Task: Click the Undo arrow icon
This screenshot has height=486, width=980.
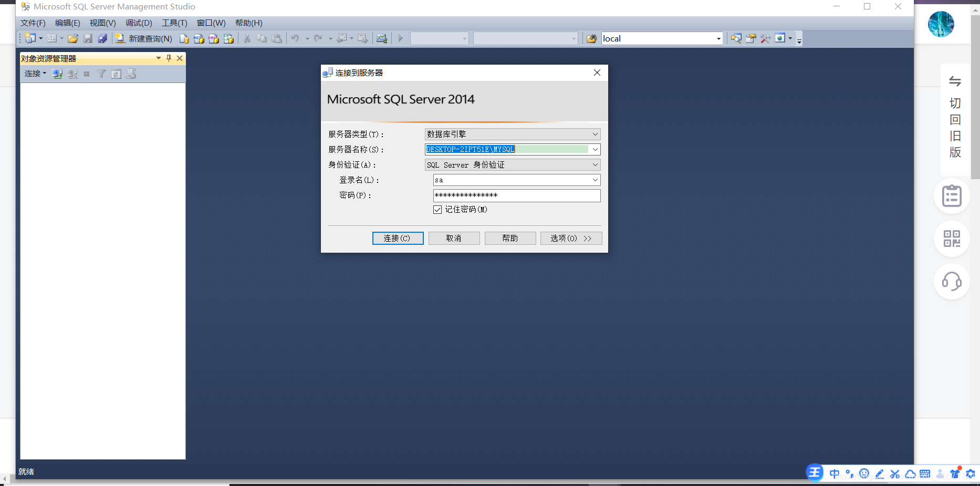Action: click(295, 38)
